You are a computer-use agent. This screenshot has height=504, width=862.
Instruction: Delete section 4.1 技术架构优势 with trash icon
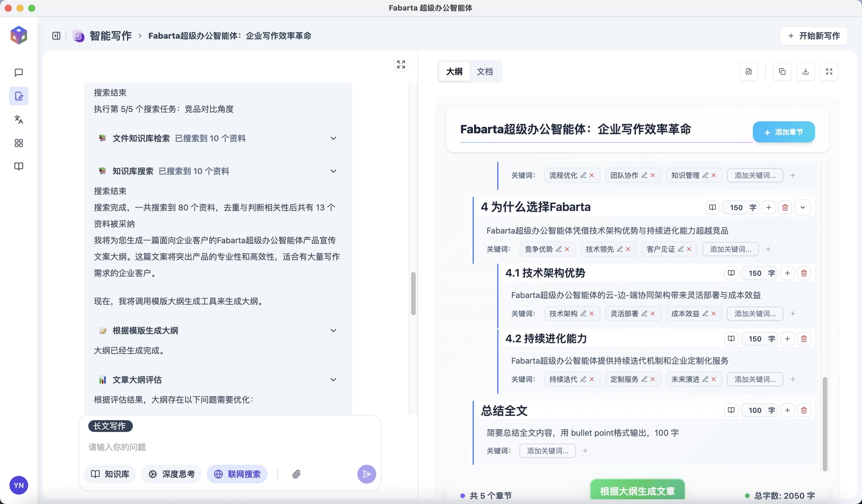pyautogui.click(x=804, y=273)
